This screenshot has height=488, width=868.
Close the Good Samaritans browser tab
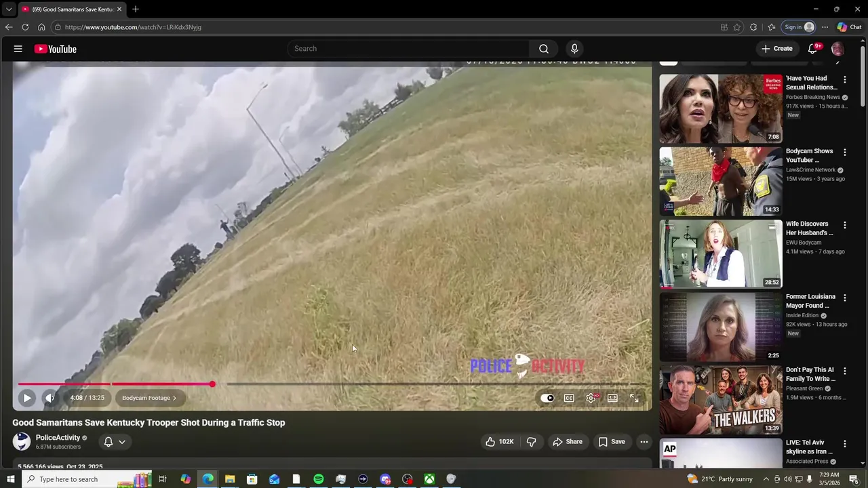119,9
